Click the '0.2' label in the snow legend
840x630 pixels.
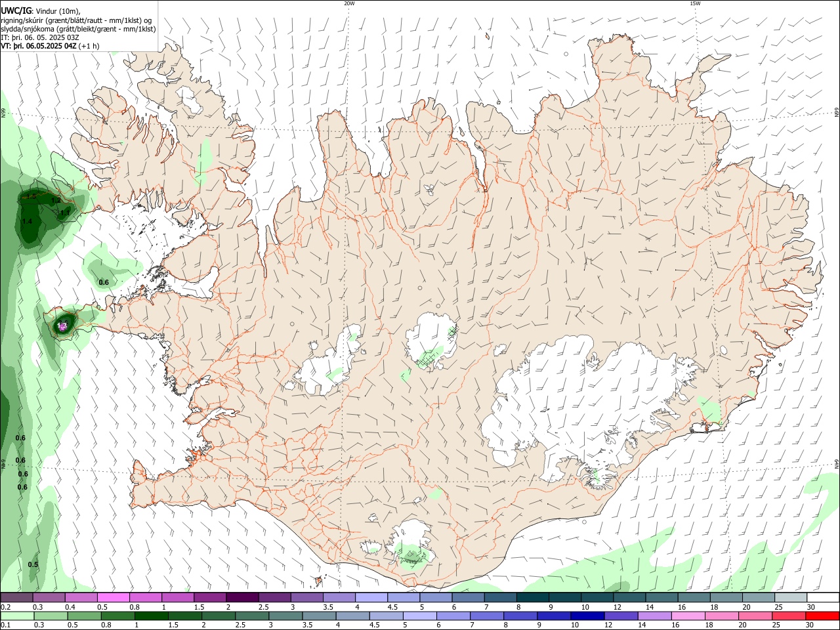point(5,607)
